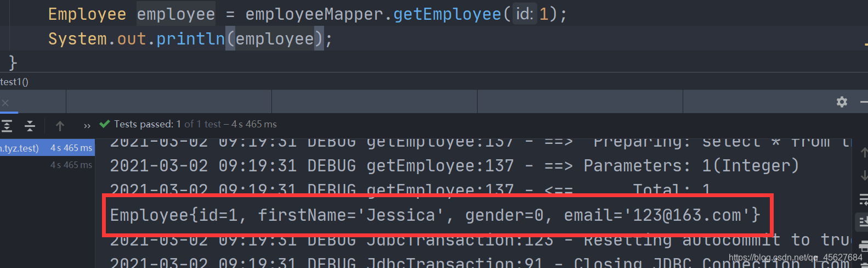Click the 'employee' argument inside println
Image resolution: width=868 pixels, height=268 pixels.
[x=275, y=39]
